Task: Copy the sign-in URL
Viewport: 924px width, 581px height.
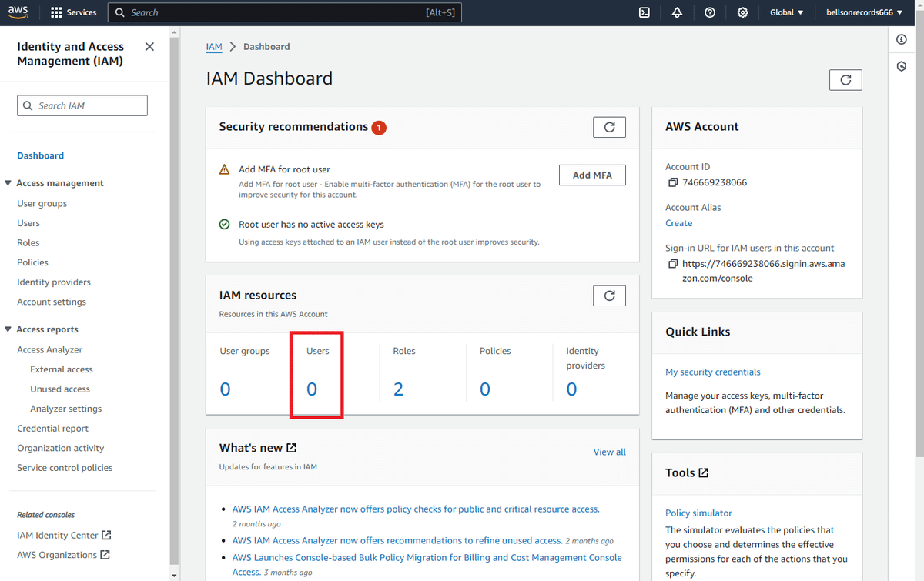Action: coord(672,263)
